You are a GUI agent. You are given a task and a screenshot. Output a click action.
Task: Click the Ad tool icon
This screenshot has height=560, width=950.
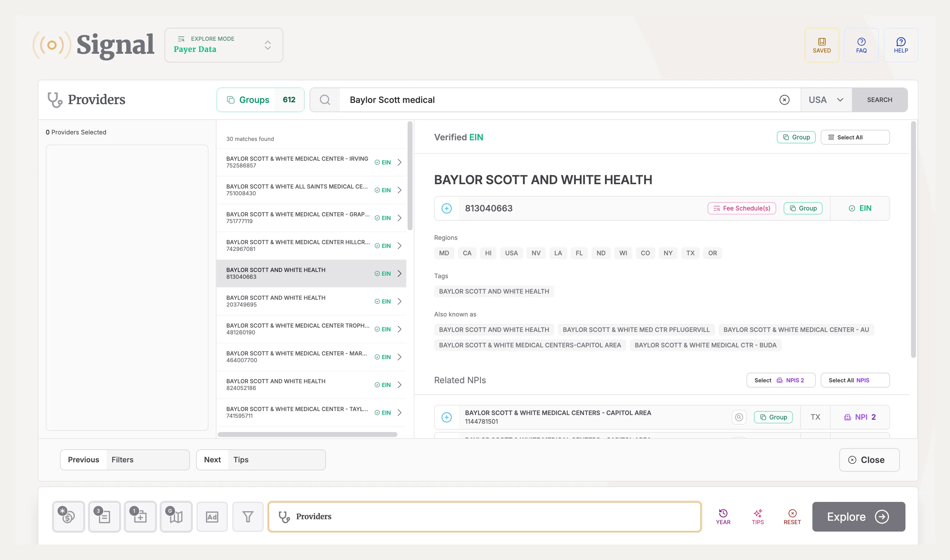tap(212, 517)
